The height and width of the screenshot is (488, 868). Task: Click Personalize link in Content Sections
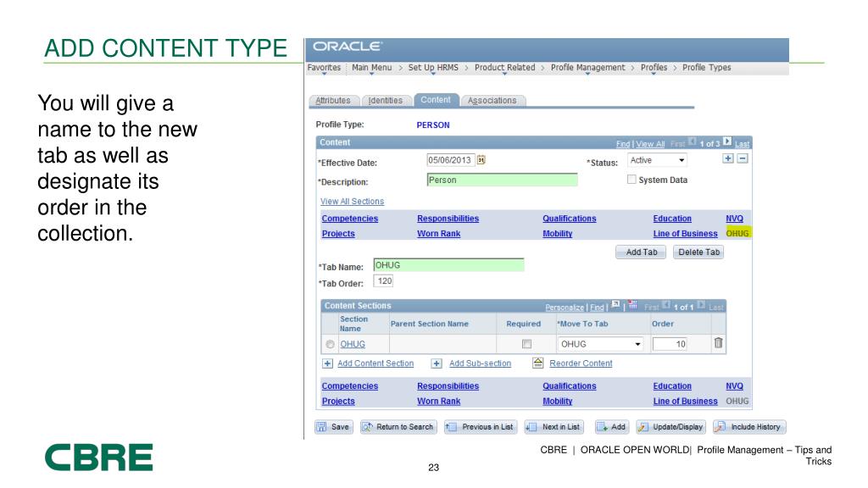click(x=564, y=307)
